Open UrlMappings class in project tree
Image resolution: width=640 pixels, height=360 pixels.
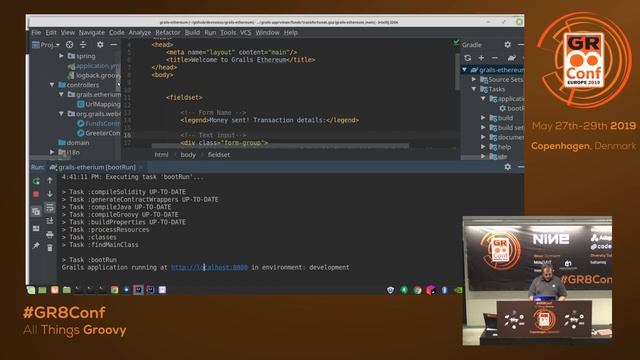pos(99,104)
